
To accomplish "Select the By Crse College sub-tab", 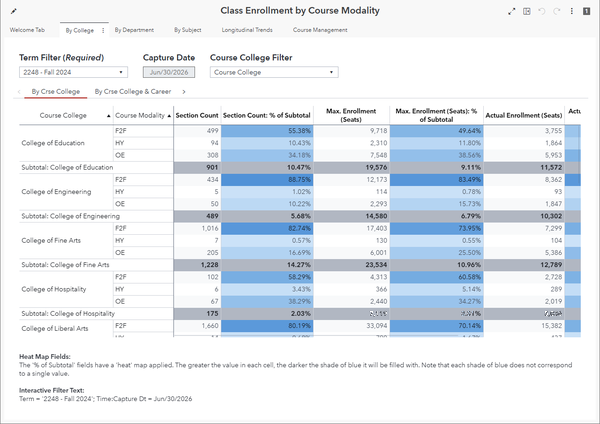I will 56,91.
